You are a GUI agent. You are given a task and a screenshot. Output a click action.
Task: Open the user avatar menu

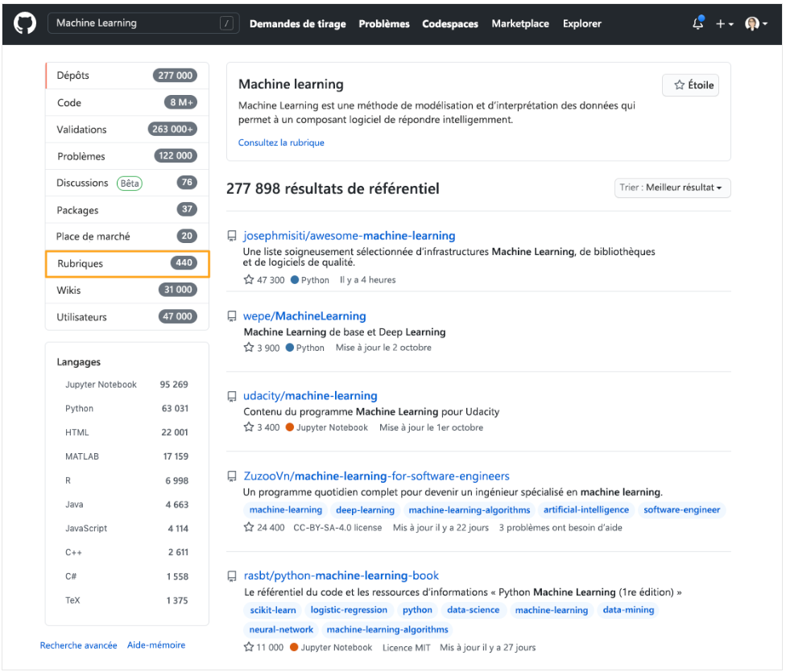pyautogui.click(x=755, y=24)
